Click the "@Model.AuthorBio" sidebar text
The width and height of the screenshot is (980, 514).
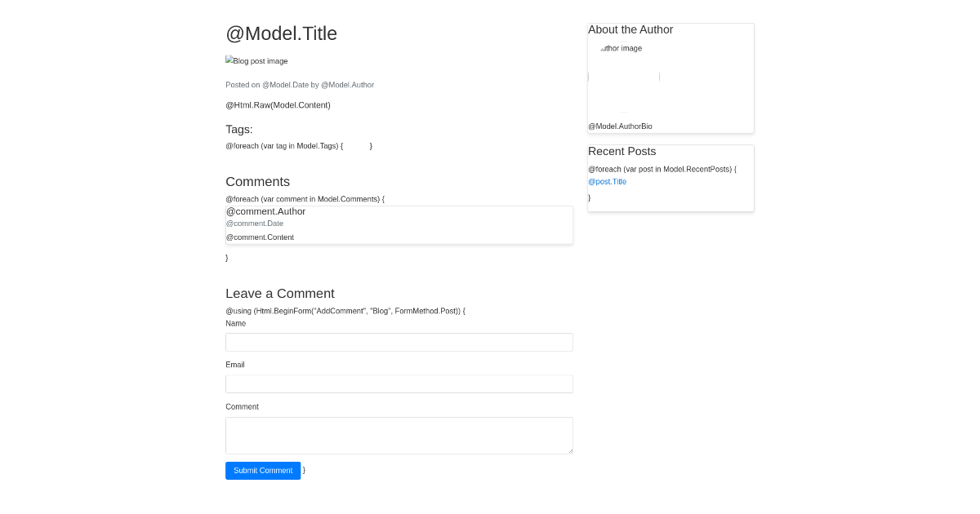click(x=620, y=126)
